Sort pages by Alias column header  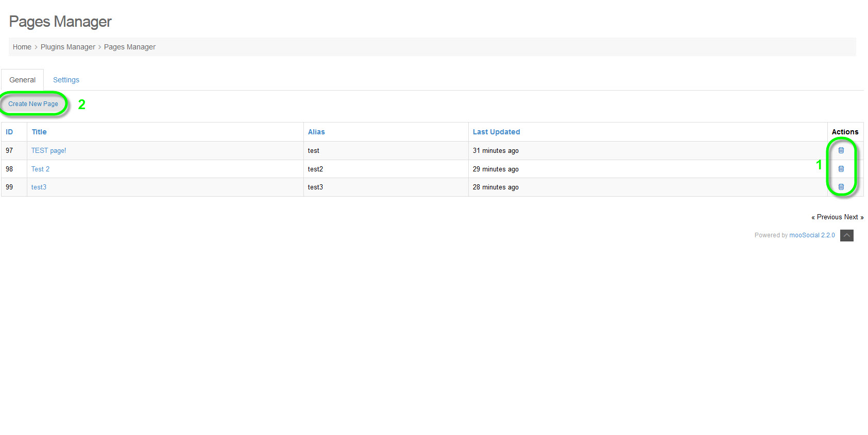pyautogui.click(x=316, y=132)
